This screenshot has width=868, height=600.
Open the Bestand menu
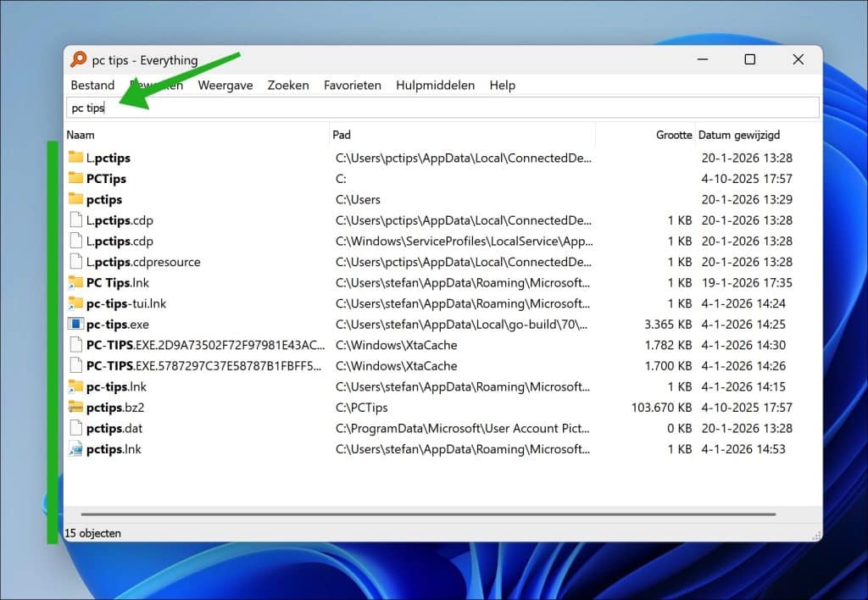[x=92, y=86]
